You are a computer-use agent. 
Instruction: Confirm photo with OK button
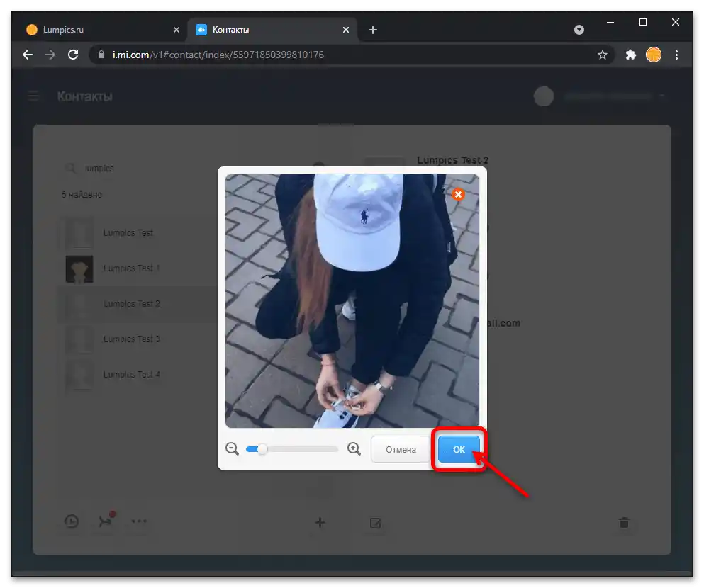tap(459, 449)
